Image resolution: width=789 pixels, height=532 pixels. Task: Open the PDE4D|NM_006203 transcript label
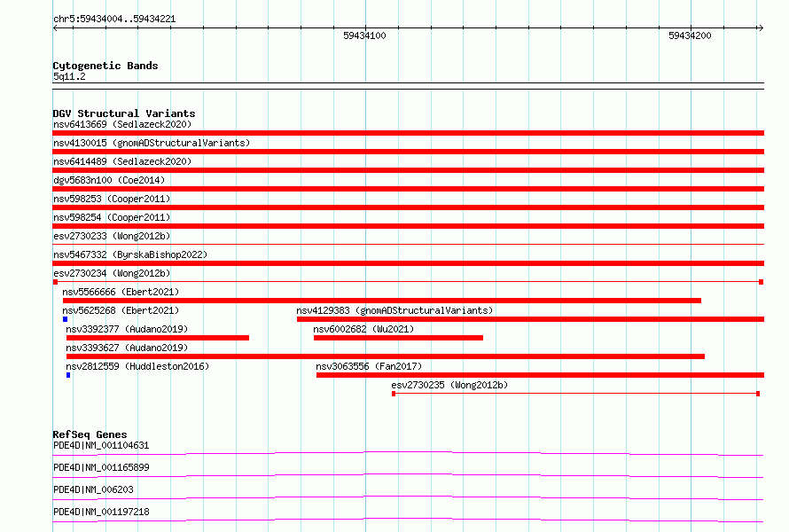tap(93, 489)
